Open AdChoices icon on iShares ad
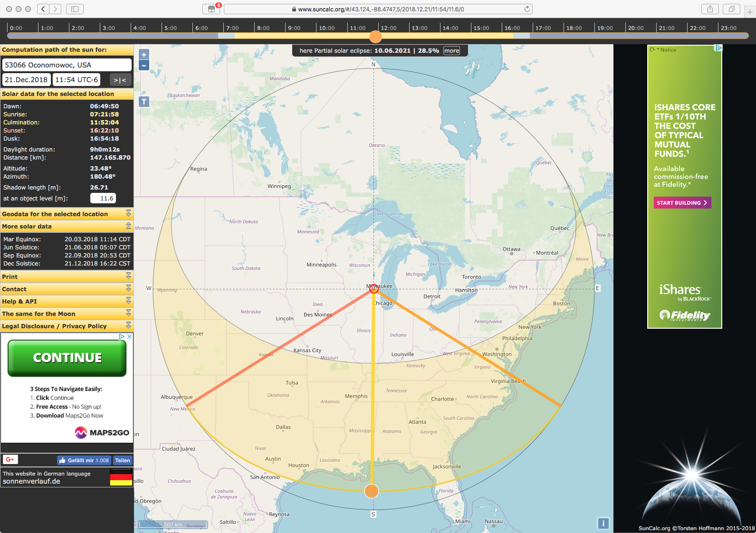Image resolution: width=756 pixels, height=533 pixels. pyautogui.click(x=718, y=48)
